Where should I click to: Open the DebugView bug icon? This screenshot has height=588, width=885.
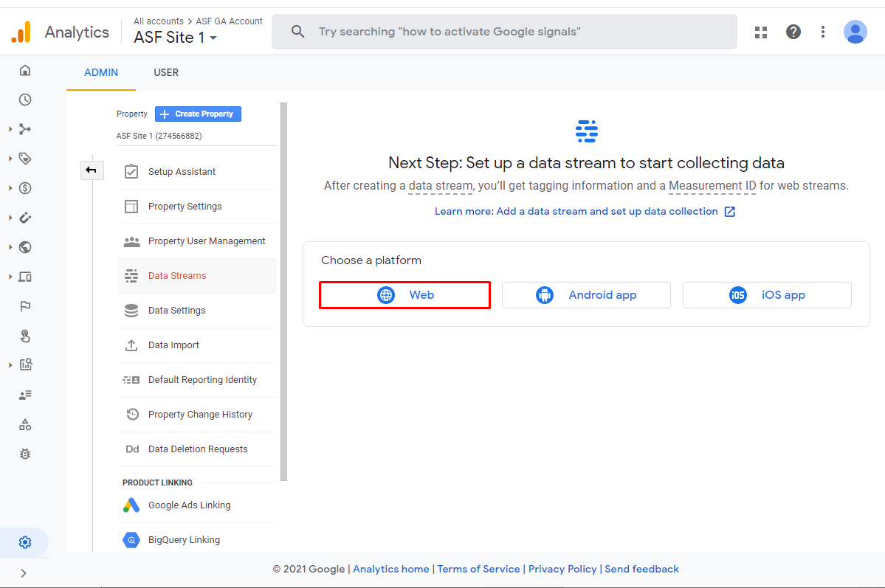coord(25,454)
